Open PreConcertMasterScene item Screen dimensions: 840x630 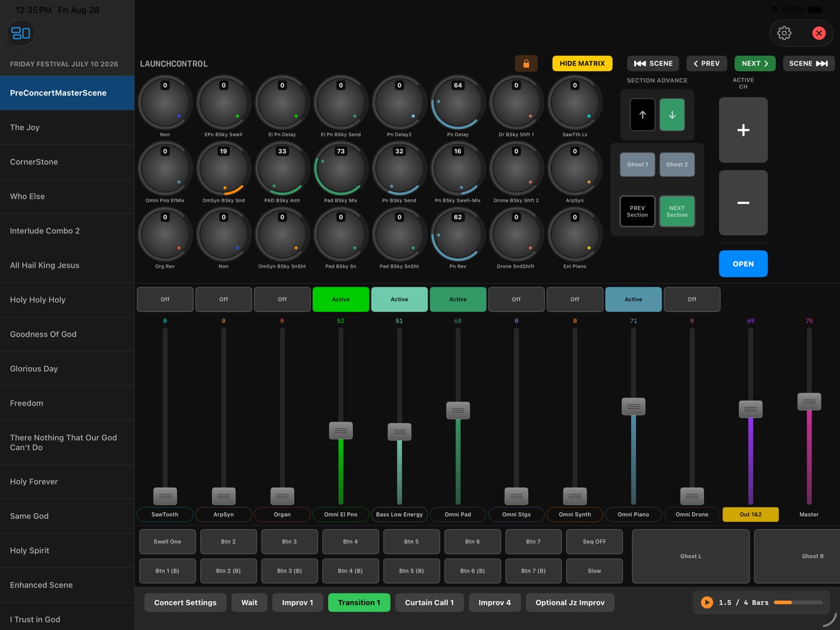[x=67, y=93]
